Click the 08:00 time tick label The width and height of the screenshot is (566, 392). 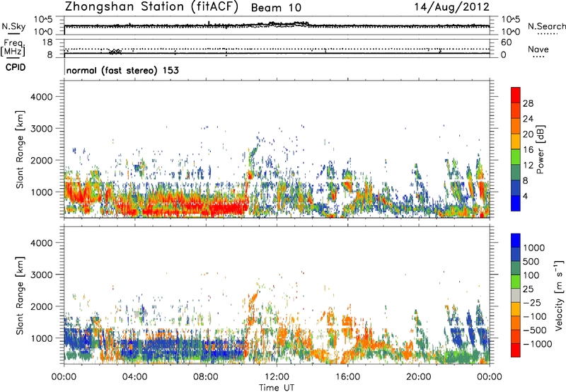click(x=206, y=377)
